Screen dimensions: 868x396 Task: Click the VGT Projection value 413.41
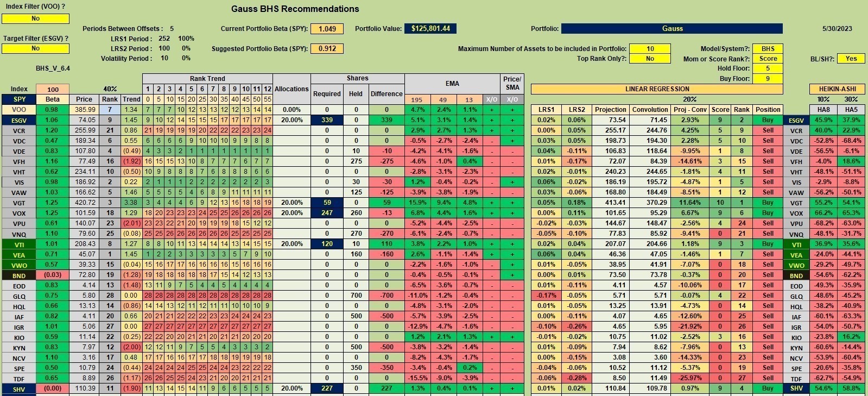click(610, 203)
